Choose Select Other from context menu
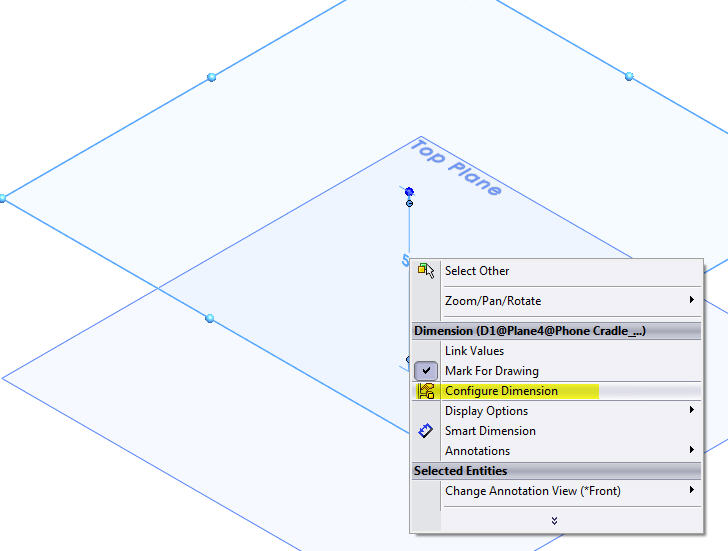The height and width of the screenshot is (551, 728). [x=477, y=271]
